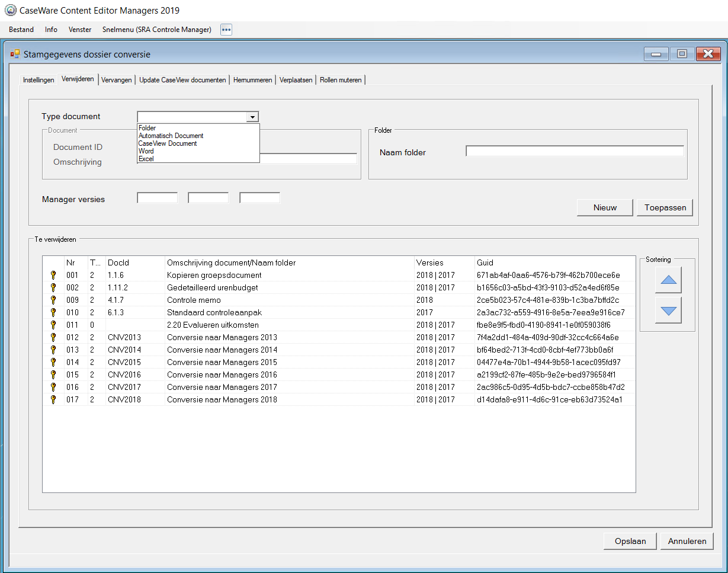The height and width of the screenshot is (573, 728).
Task: Click the key icon for Controle memo
Action: [x=53, y=300]
